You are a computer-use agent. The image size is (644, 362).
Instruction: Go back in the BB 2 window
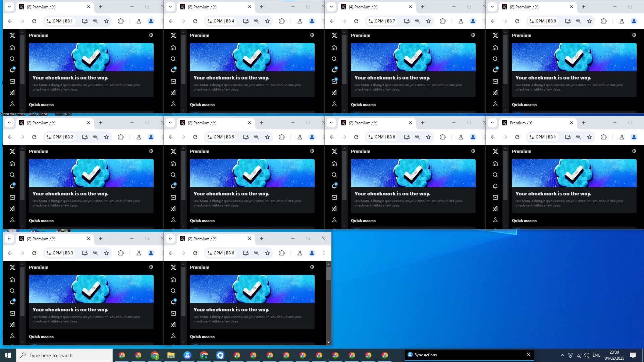click(x=10, y=137)
